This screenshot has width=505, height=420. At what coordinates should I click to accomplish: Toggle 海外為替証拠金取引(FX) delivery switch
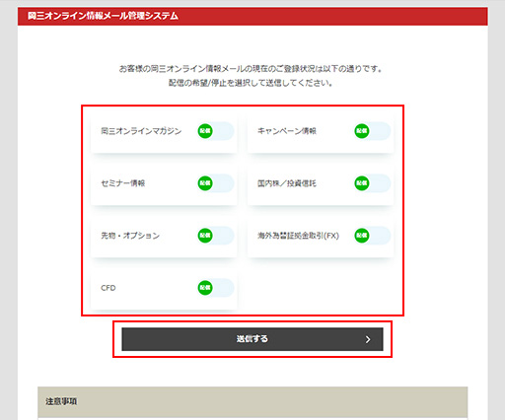(373, 236)
